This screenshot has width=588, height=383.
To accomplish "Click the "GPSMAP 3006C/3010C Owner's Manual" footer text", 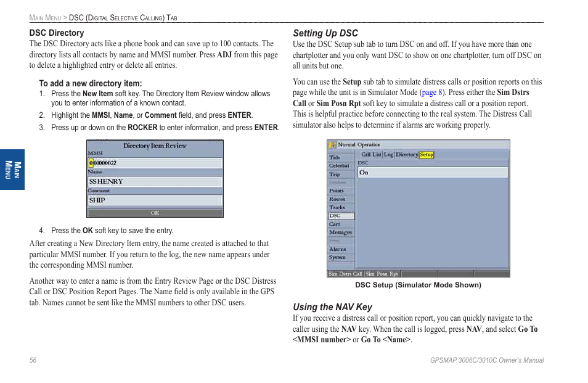I will coord(487,360).
